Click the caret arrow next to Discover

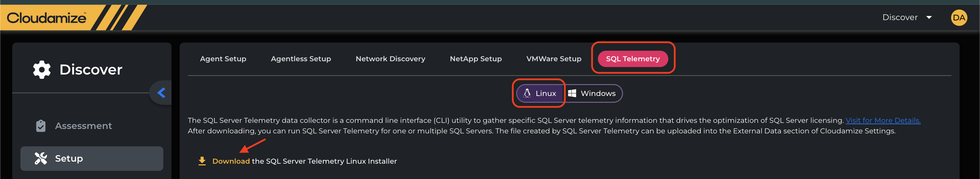pyautogui.click(x=929, y=17)
